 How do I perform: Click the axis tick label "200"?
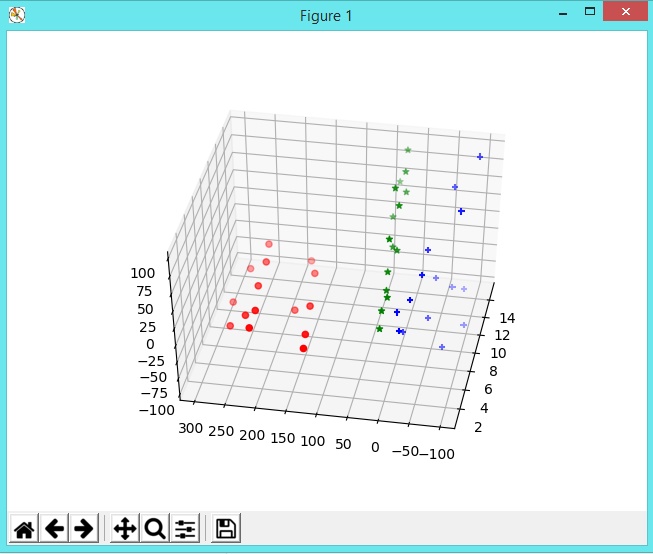coord(252,435)
